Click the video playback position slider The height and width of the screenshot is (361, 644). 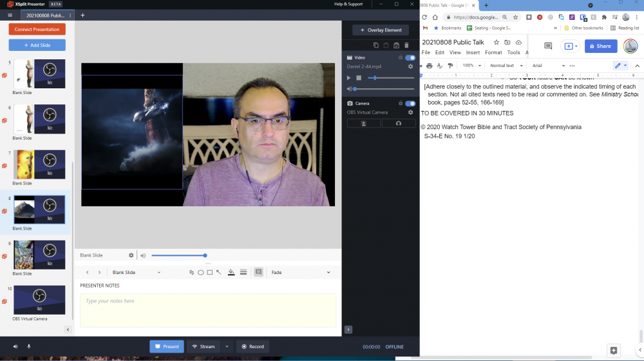(391, 78)
